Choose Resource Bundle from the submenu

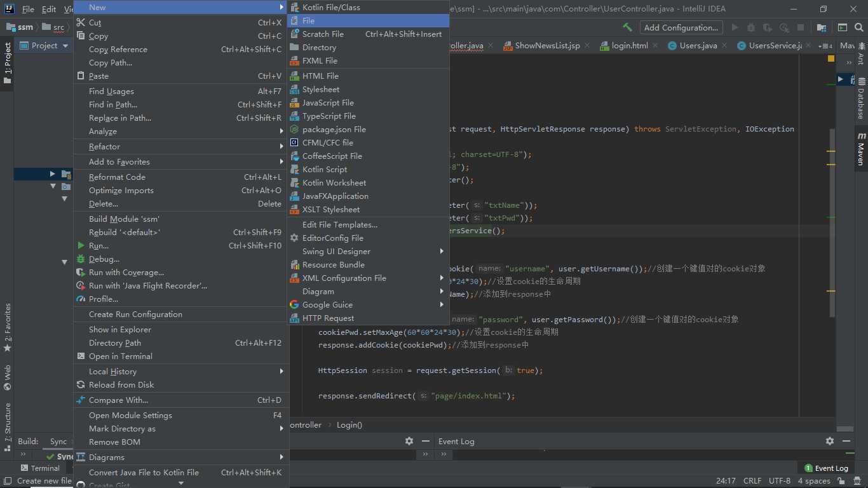tap(368, 264)
